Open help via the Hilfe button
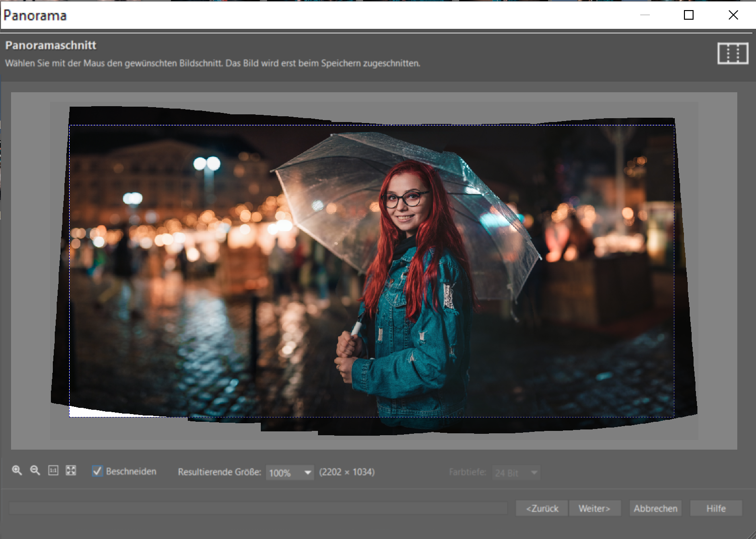The image size is (756, 539). pos(716,508)
